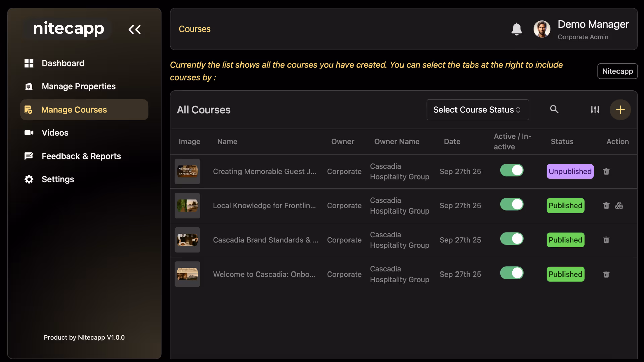Delete the Creating Memorable Guest course
The height and width of the screenshot is (362, 644).
(606, 172)
